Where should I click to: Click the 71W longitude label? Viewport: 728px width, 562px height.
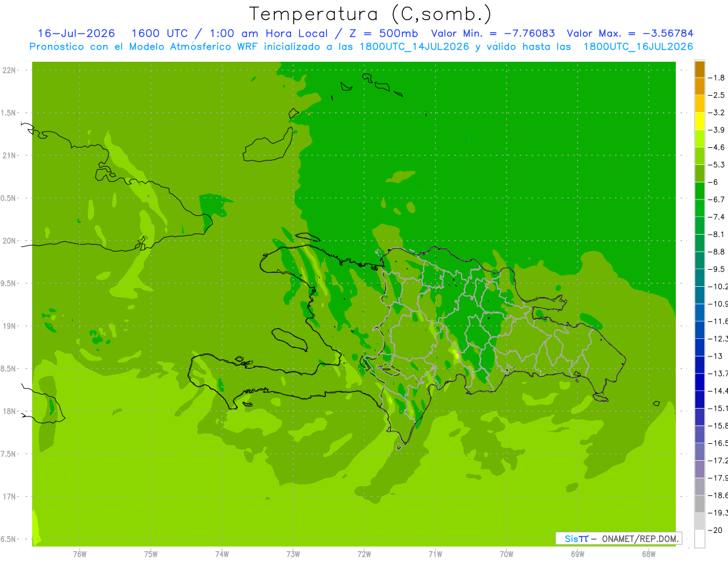pos(435,554)
